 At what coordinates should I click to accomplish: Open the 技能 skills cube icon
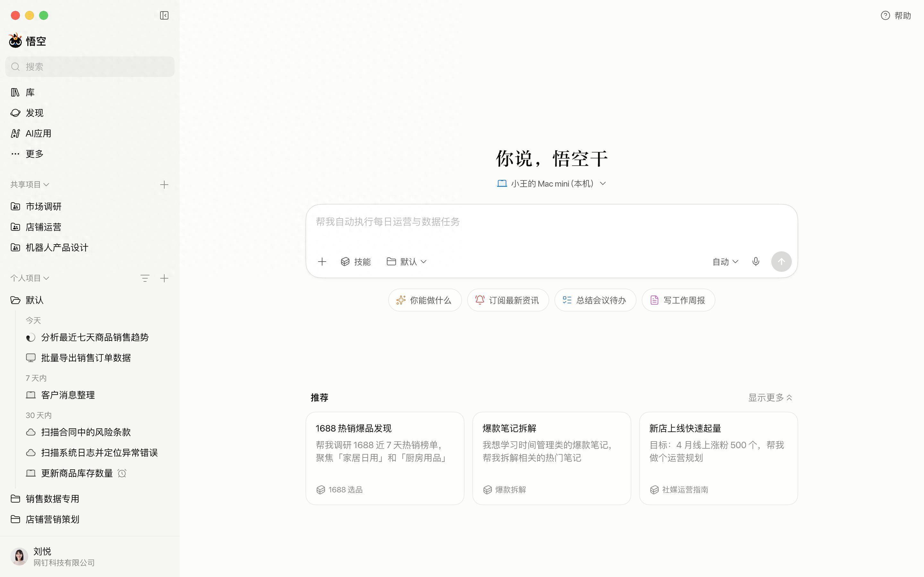[x=345, y=262]
